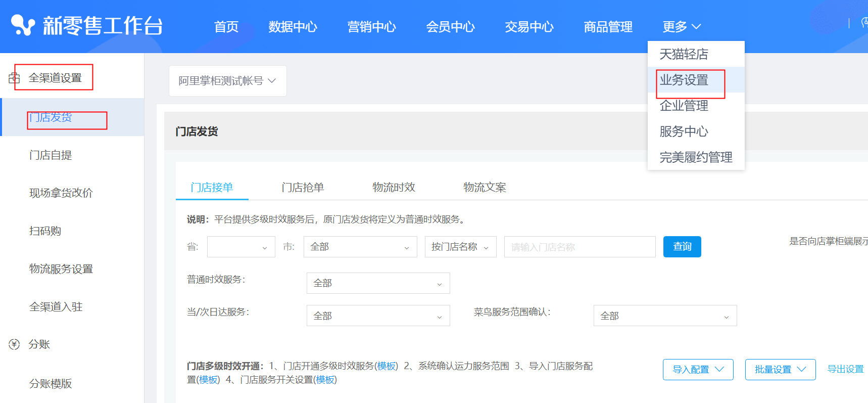
Task: Open the 按门店名称 search type dropdown
Action: point(460,247)
